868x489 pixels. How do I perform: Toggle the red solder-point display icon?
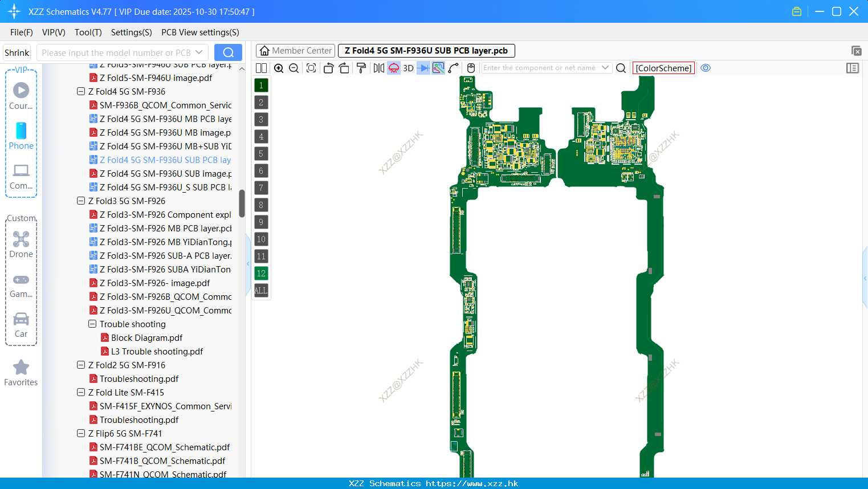pyautogui.click(x=394, y=68)
